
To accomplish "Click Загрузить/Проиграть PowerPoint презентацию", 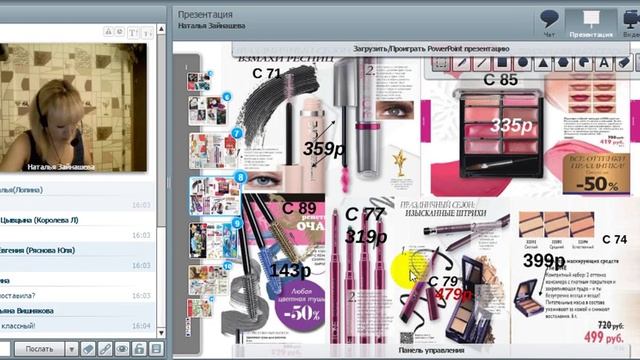I will (431, 49).
